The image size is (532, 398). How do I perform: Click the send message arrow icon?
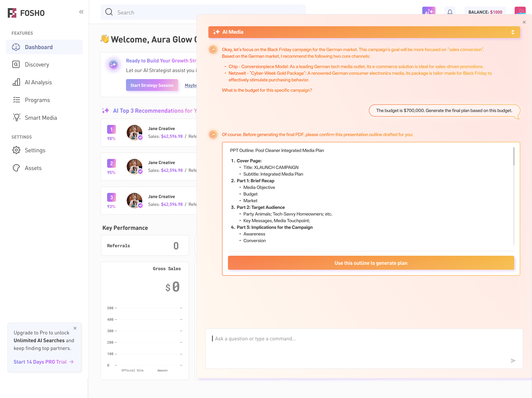click(513, 360)
